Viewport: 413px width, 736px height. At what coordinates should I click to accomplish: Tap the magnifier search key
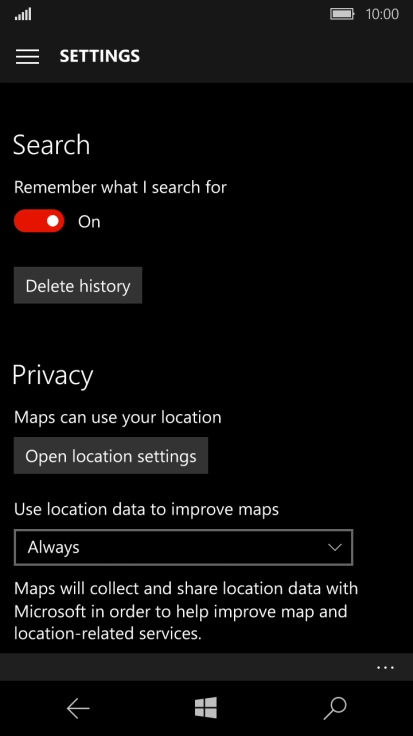coord(335,708)
